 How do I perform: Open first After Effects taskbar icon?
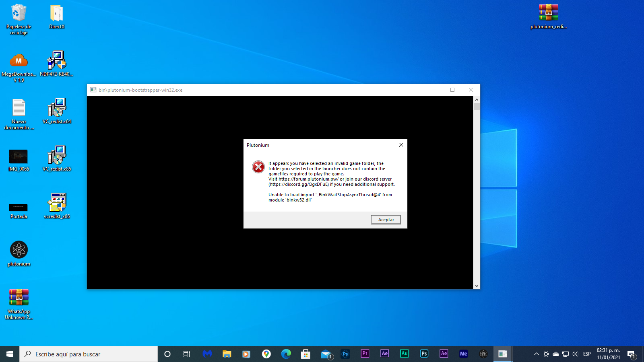[x=384, y=354]
